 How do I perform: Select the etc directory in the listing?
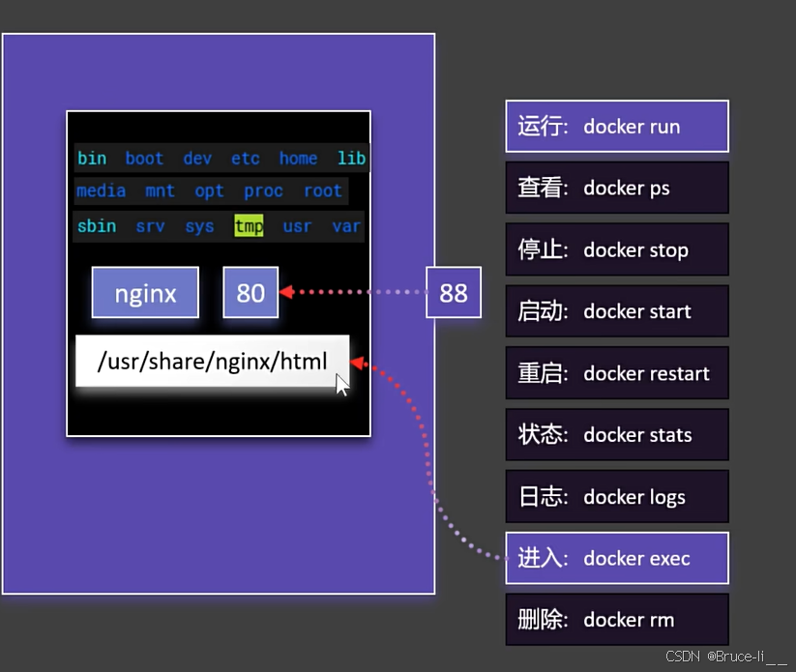click(x=245, y=159)
